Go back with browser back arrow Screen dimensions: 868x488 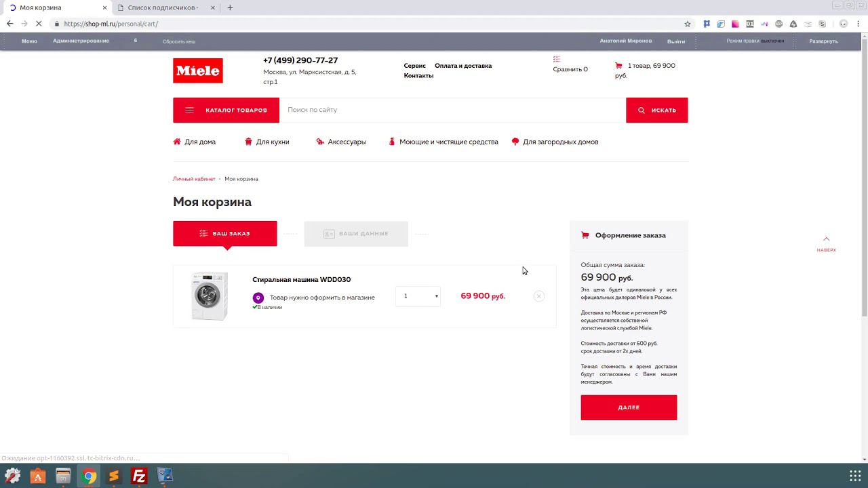(9, 24)
